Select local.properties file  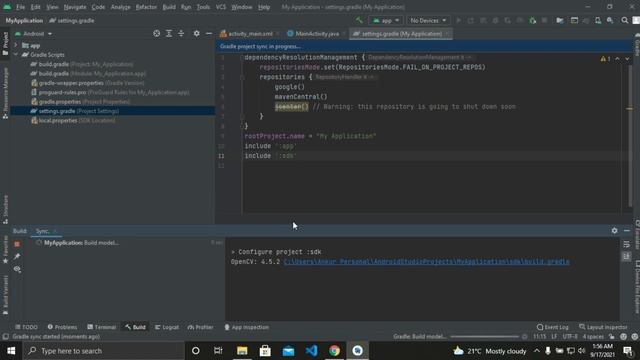[73, 120]
